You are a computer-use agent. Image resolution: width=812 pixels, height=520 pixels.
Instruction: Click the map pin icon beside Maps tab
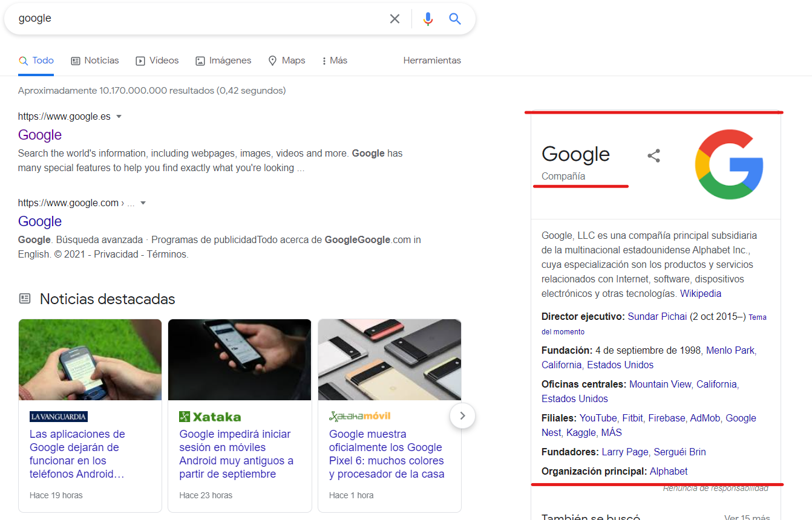click(273, 60)
